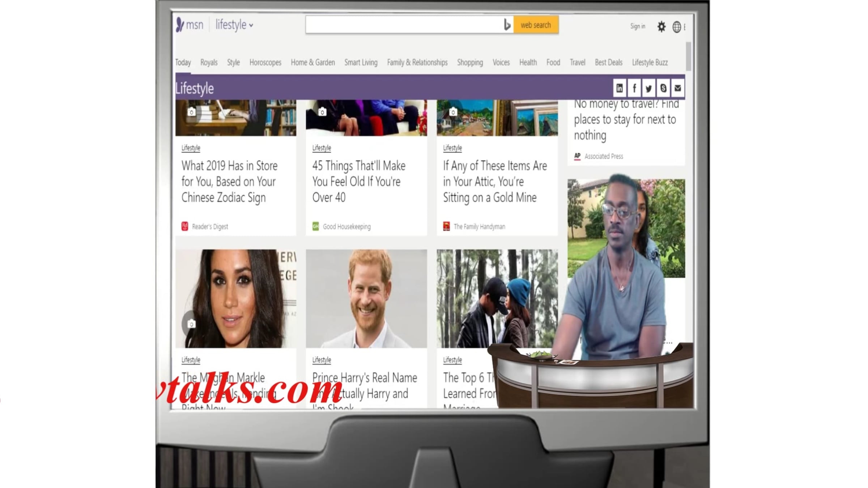Open gallery camera icon on Meghan Markle photo

191,324
